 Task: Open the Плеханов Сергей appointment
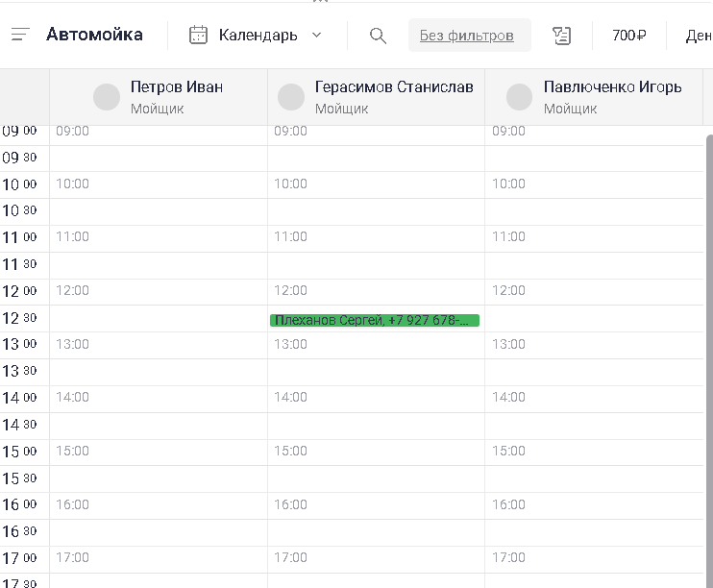pos(375,320)
